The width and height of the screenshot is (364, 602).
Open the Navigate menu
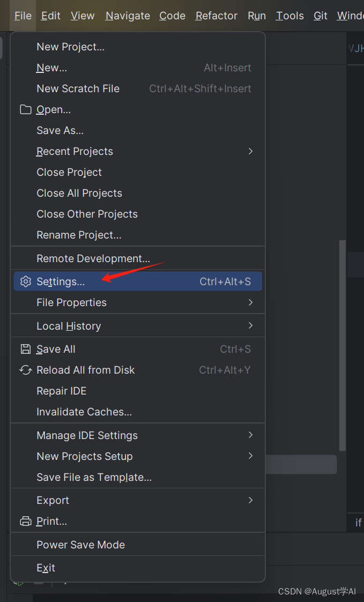pos(127,16)
